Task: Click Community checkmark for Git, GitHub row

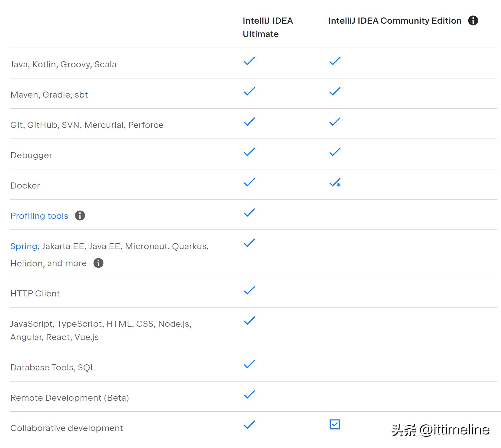Action: pyautogui.click(x=335, y=122)
